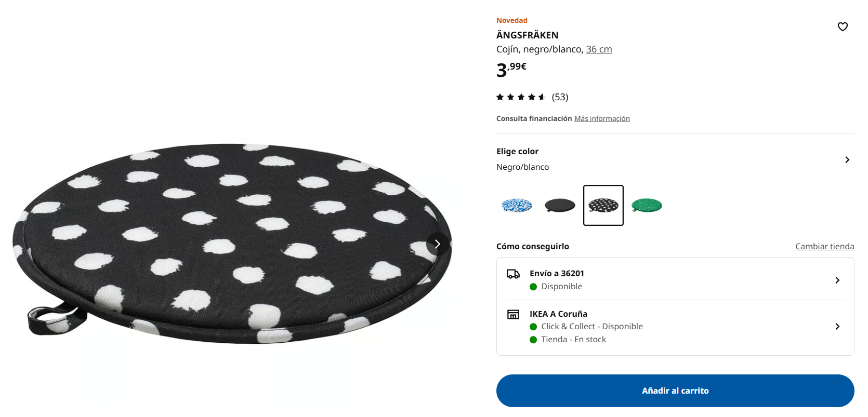Click the ÄNGSFRÄKEN product title
Image resolution: width=868 pixels, height=417 pixels.
(x=527, y=35)
